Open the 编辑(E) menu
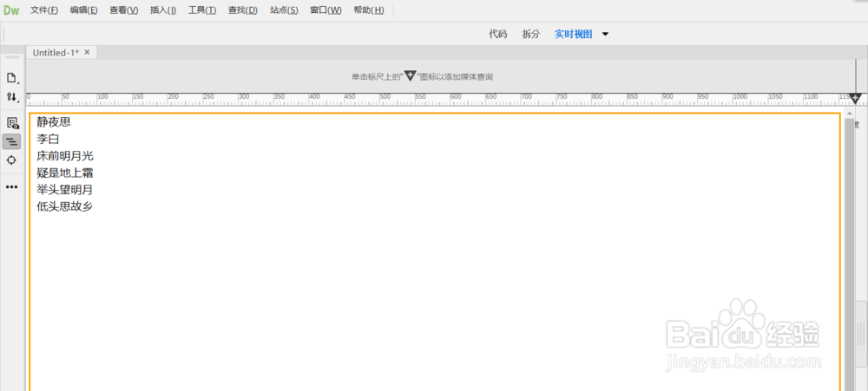 83,10
